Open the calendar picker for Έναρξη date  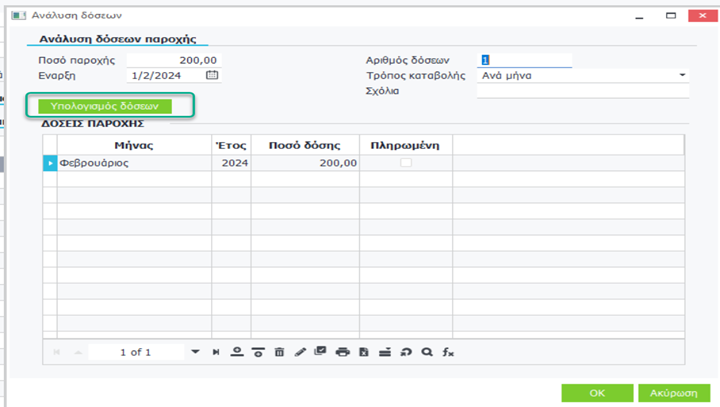[212, 75]
